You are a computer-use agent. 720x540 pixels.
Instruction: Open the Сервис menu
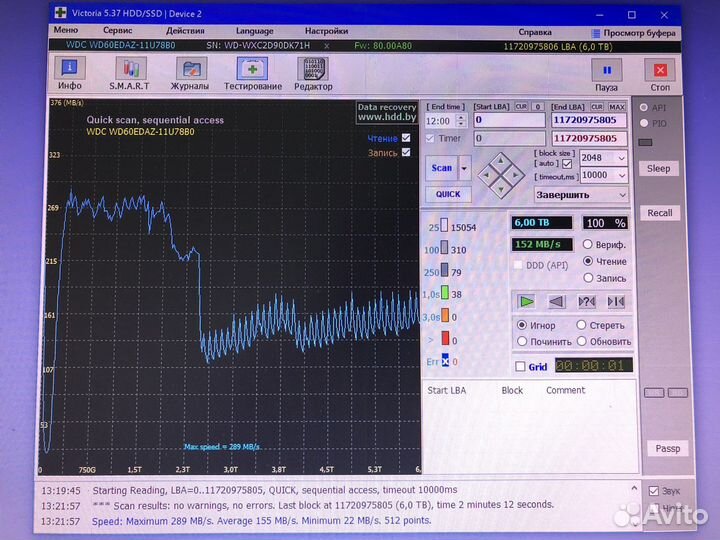[x=117, y=31]
